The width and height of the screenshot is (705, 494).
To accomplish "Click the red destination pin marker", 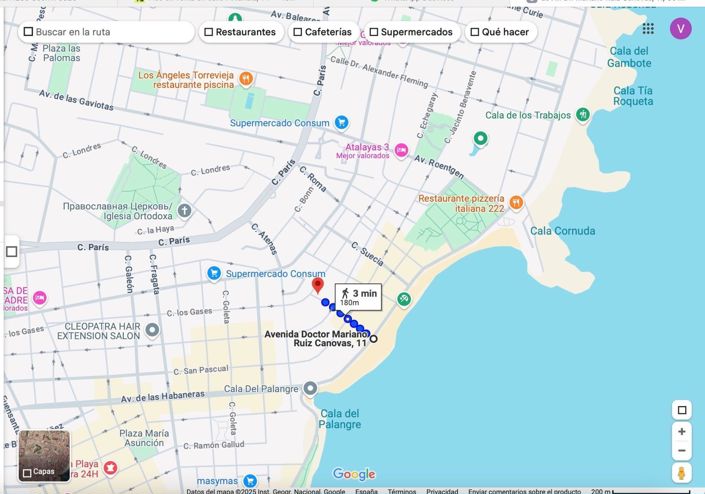I will pos(318,287).
